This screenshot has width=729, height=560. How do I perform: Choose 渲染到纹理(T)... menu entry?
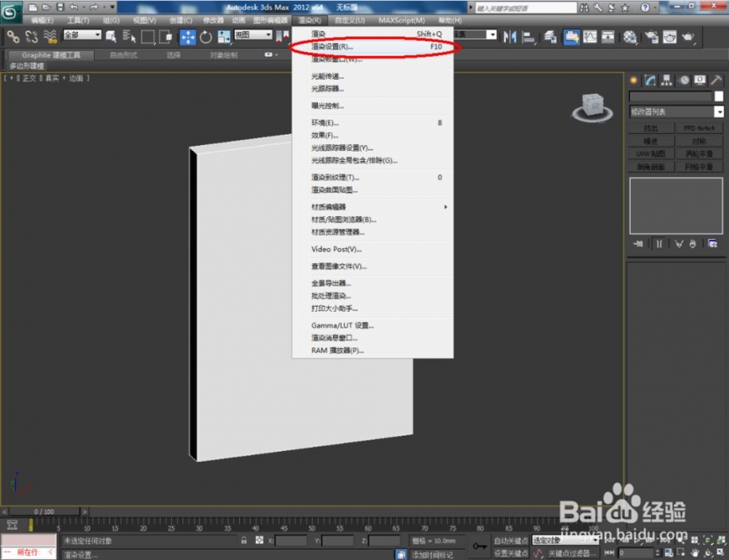click(373, 177)
